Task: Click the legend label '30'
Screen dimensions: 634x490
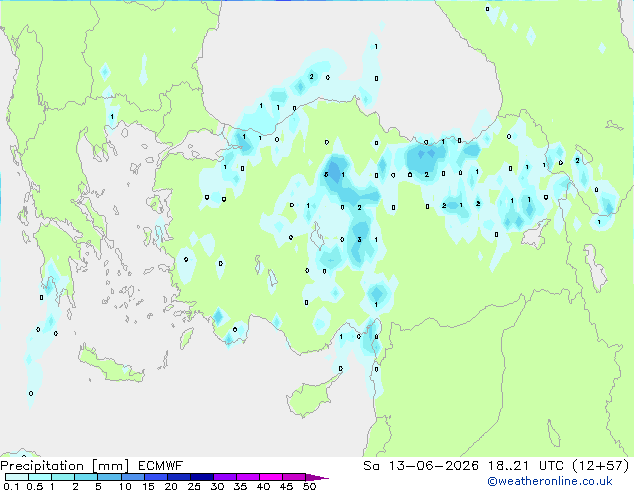Action: 217,486
